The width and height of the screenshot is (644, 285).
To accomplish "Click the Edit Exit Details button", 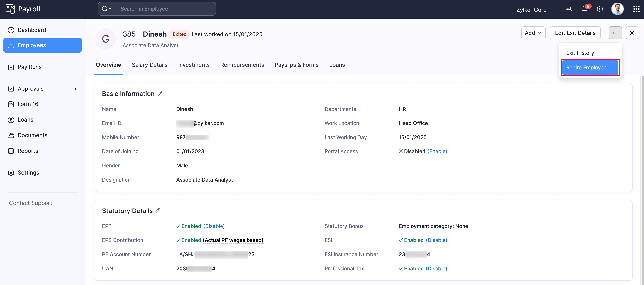I will pyautogui.click(x=575, y=33).
